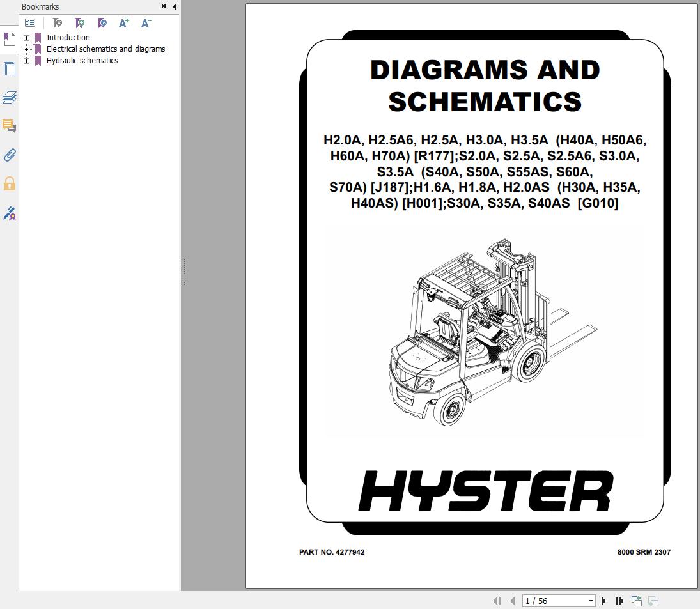The height and width of the screenshot is (609, 700).
Task: Click the DIAGRAMS AND SCHEMATICS heading
Action: click(485, 86)
